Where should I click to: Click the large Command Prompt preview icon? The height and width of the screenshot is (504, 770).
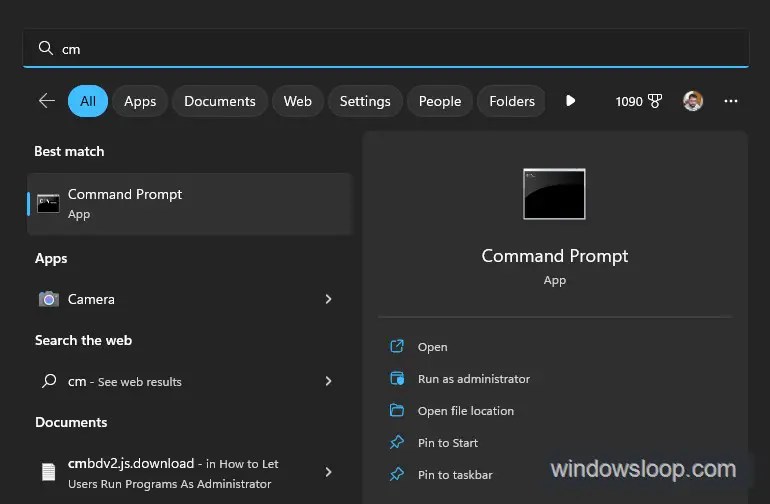554,194
